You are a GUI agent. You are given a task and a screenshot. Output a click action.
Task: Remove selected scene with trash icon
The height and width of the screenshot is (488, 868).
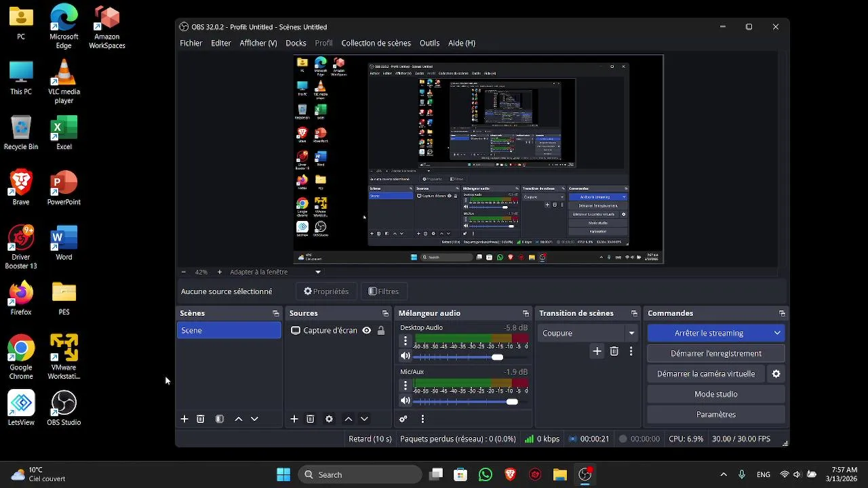pyautogui.click(x=201, y=419)
